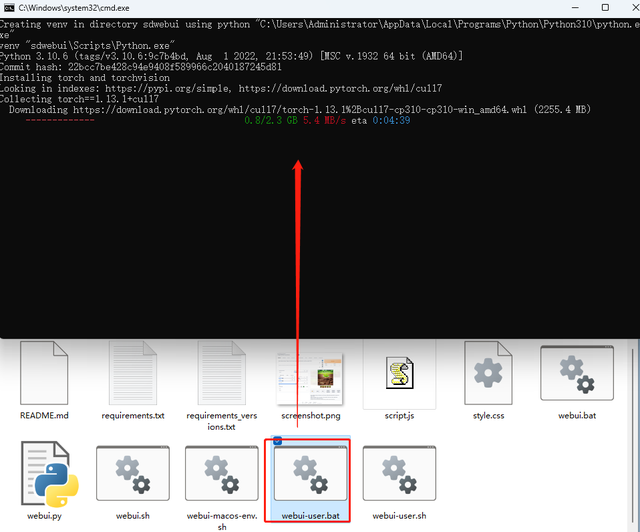Click the 'README.md' file name label
640x532 pixels.
44,416
